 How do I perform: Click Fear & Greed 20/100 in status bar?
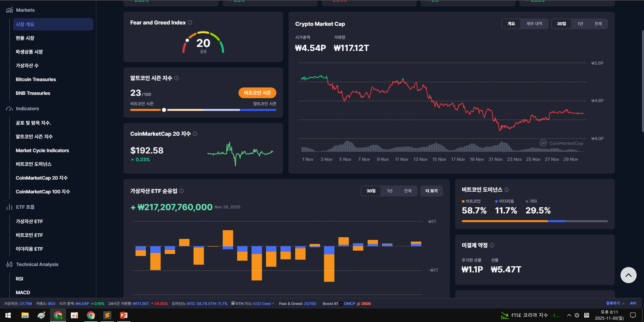point(297,303)
